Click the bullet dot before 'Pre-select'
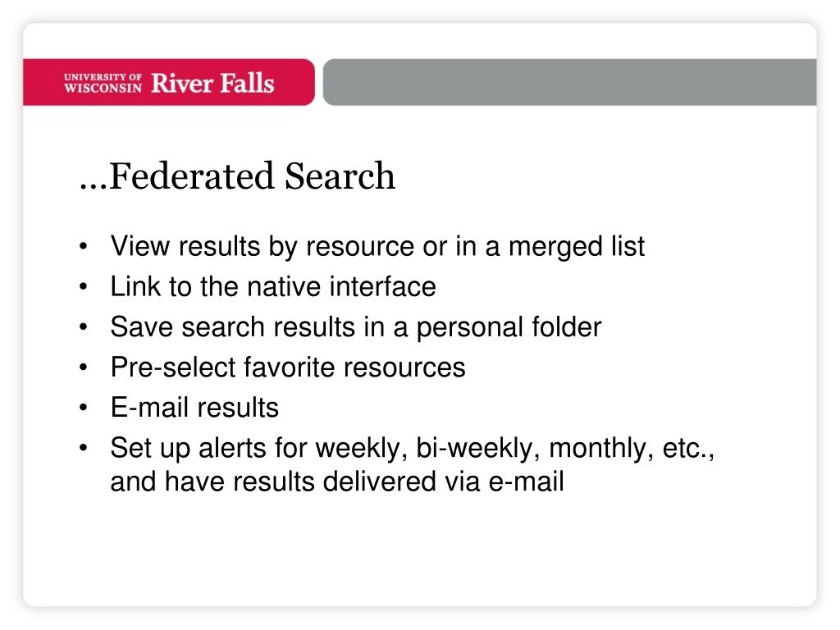Screen dimensions: 840x630 (x=83, y=367)
